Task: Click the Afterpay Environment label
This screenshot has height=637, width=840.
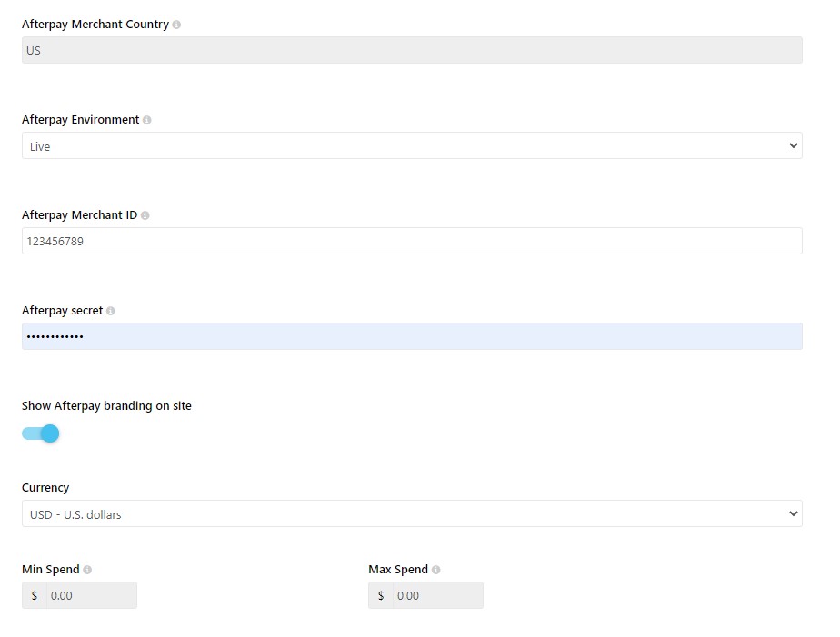Action: point(80,120)
